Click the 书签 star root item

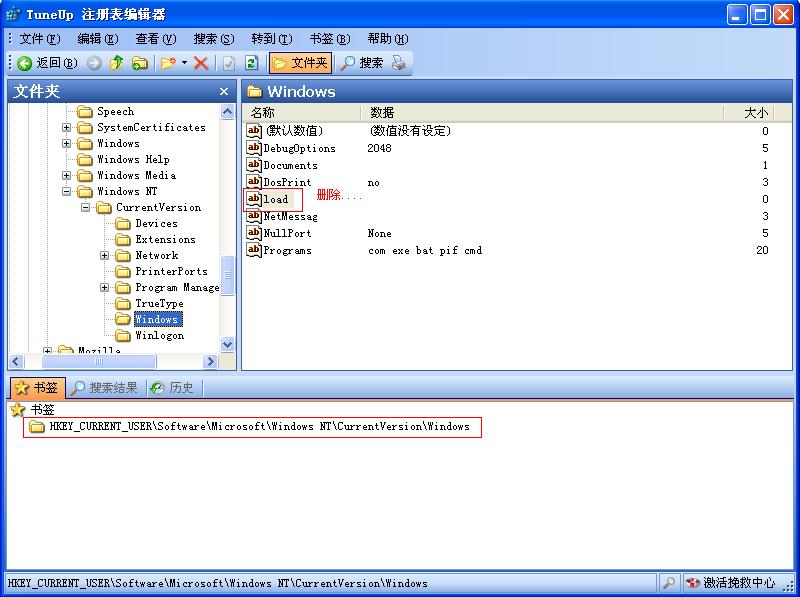point(33,410)
